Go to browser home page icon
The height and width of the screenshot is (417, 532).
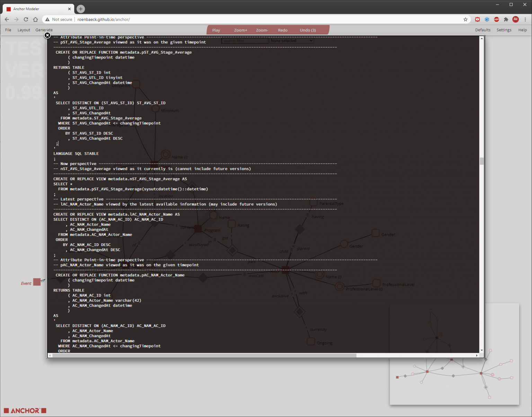point(35,19)
